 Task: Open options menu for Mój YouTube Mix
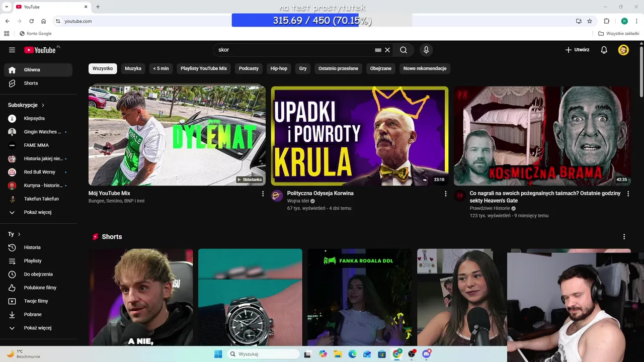click(x=263, y=194)
